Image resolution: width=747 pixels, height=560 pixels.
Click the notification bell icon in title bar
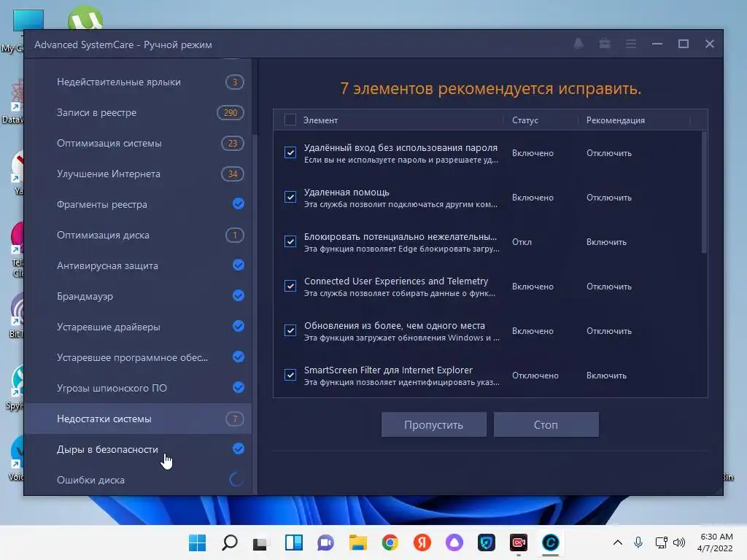(x=578, y=44)
